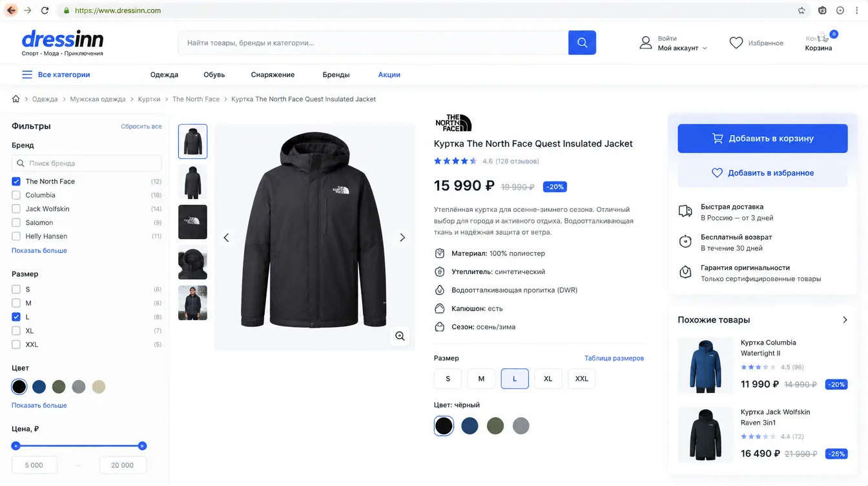Viewport: 868px width, 486px height.
Task: Click the right price slider handle
Action: pyautogui.click(x=142, y=446)
